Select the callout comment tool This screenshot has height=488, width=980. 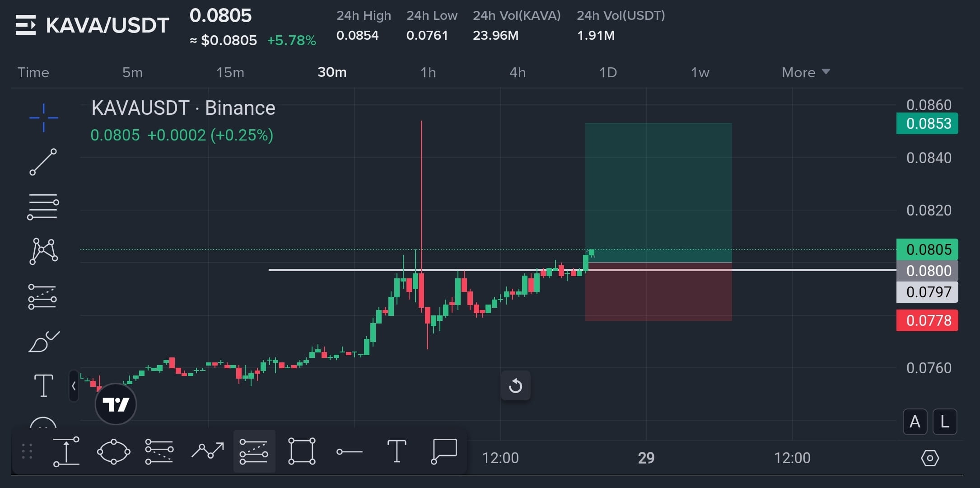444,451
